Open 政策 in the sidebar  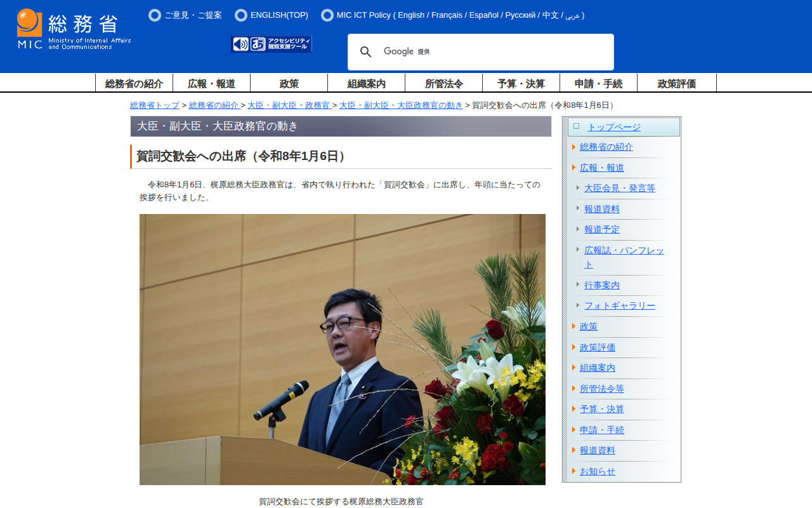[x=588, y=326]
